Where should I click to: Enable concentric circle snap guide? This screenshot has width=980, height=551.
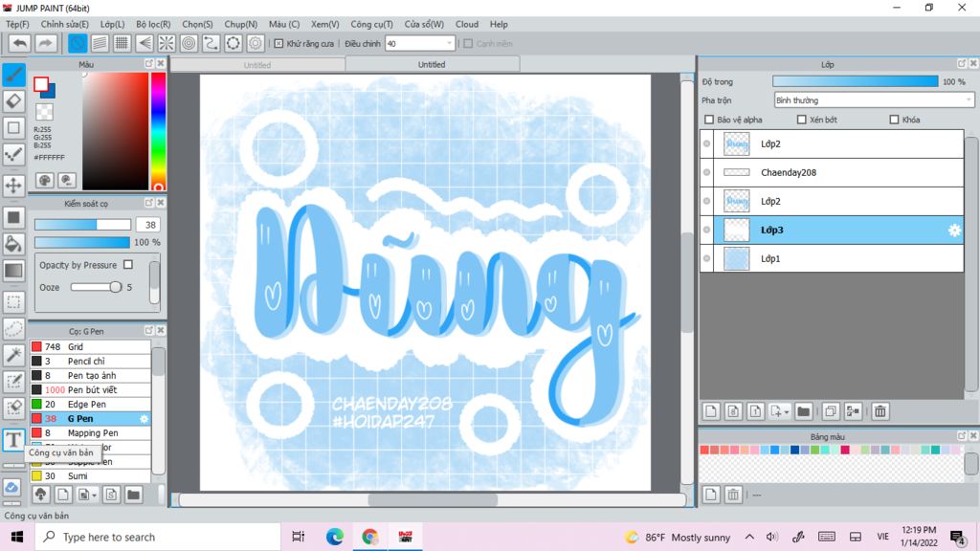click(x=189, y=43)
